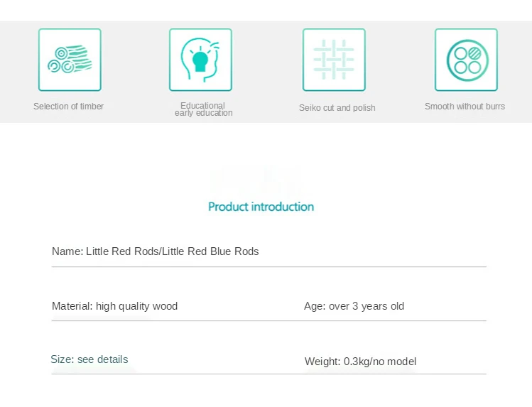The image size is (532, 407).
Task: Click the faded graphic above Product introduction
Action: click(257, 181)
